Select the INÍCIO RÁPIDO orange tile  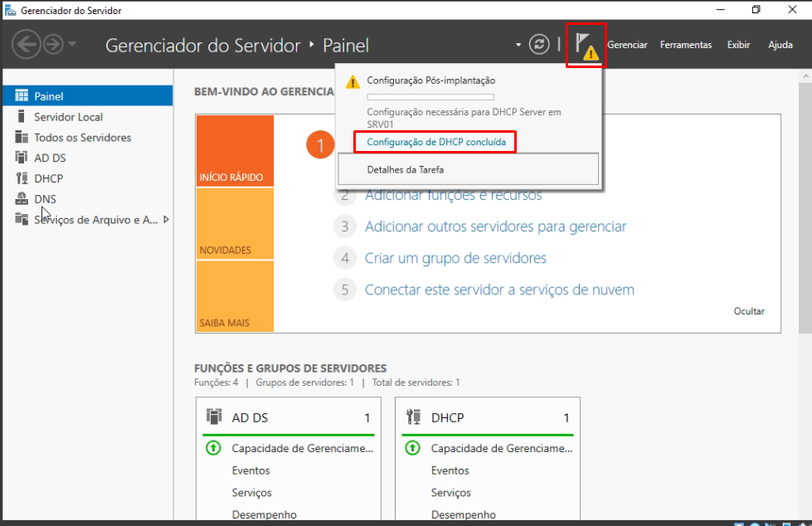coord(235,150)
